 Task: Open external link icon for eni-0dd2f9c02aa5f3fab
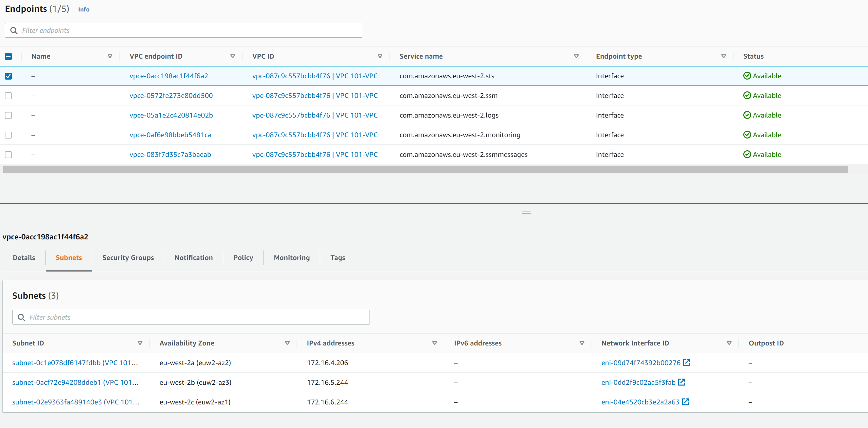(681, 382)
